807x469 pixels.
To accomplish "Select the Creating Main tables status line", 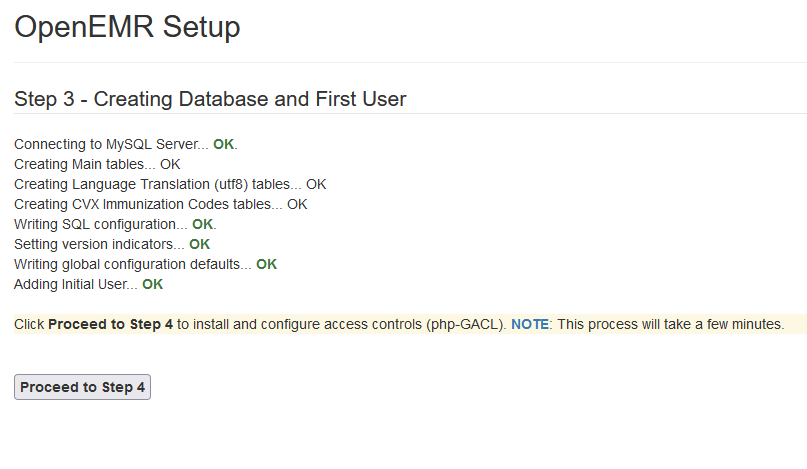I will pos(97,164).
